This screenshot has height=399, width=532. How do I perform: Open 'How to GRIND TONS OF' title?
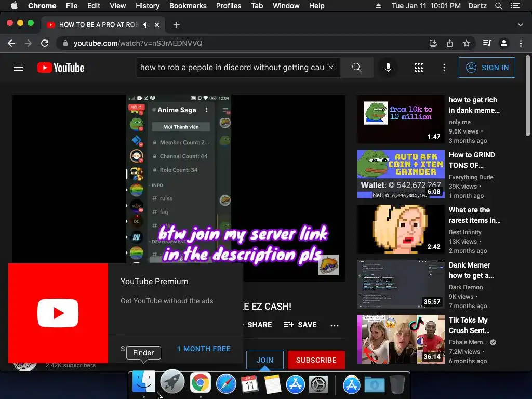click(x=472, y=160)
